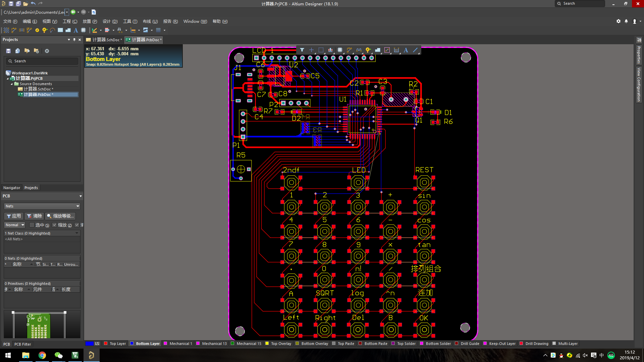Switch to Navigator panel tab

click(x=12, y=188)
